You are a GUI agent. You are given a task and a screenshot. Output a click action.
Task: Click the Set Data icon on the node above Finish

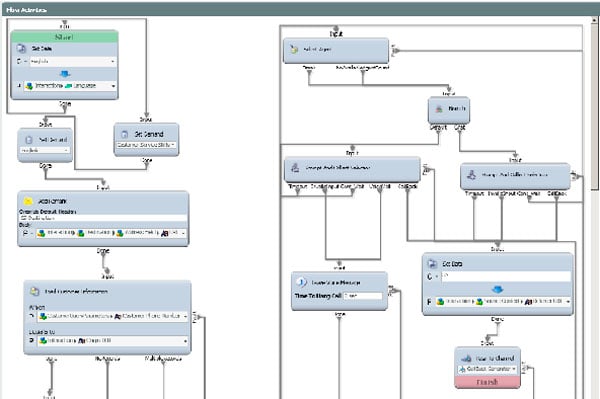432,264
